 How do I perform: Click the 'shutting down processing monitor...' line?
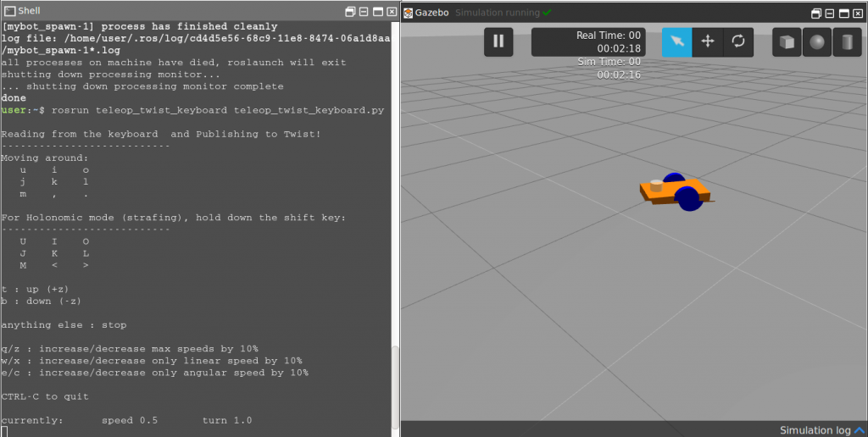111,75
